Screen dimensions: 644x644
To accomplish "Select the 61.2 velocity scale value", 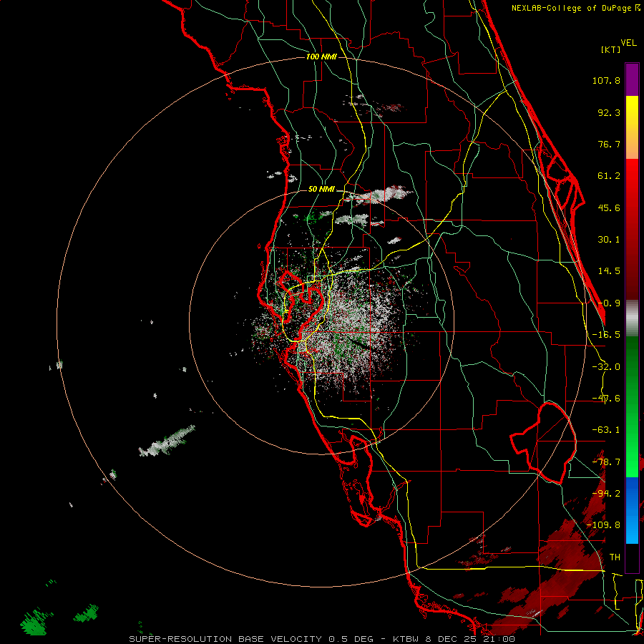I will pyautogui.click(x=609, y=176).
